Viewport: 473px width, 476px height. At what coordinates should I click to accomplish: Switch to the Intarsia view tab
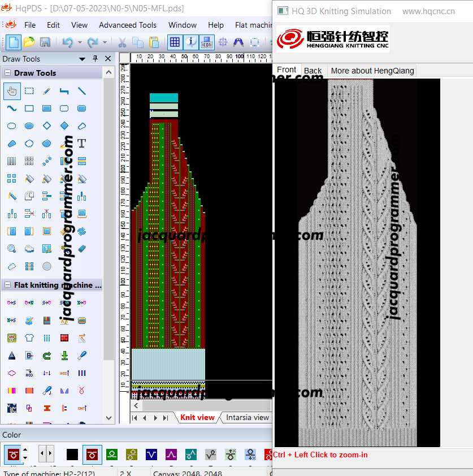pyautogui.click(x=248, y=417)
